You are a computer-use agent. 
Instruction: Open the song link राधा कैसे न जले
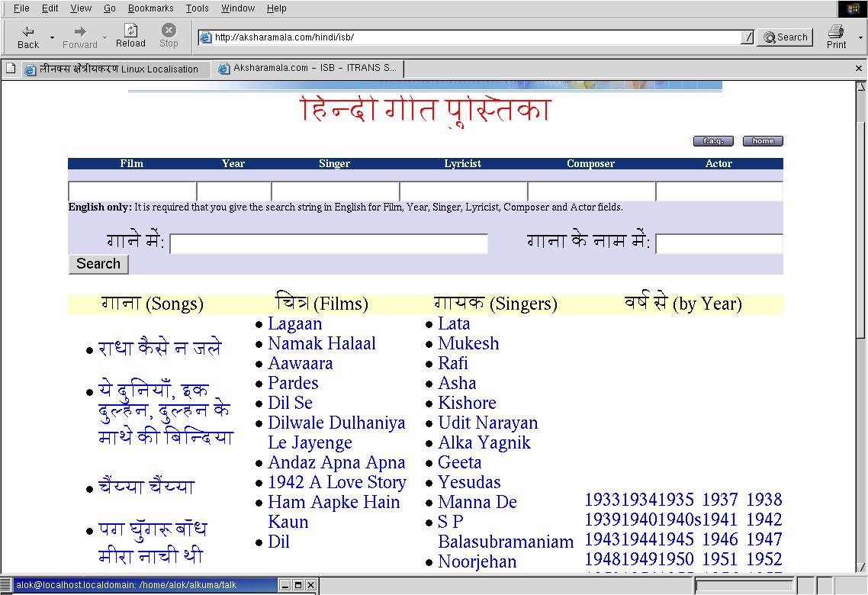(159, 347)
